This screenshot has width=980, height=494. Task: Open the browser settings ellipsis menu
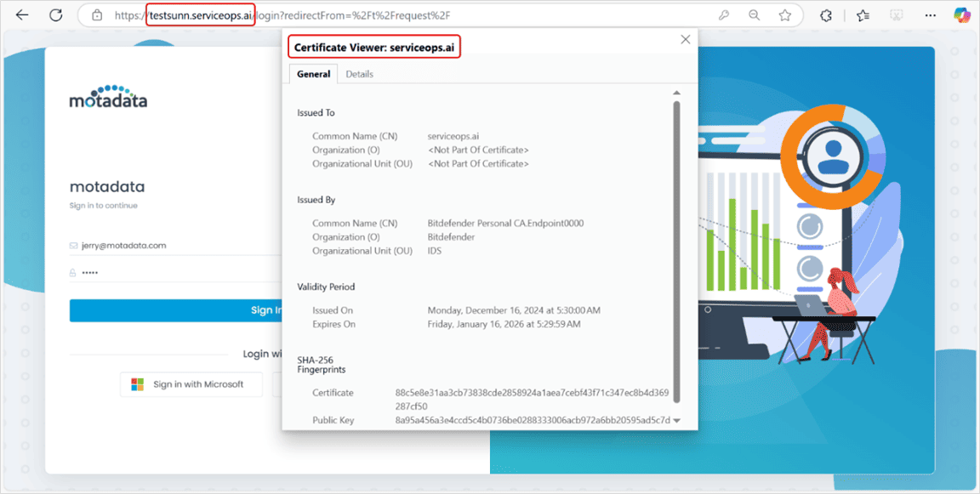930,15
